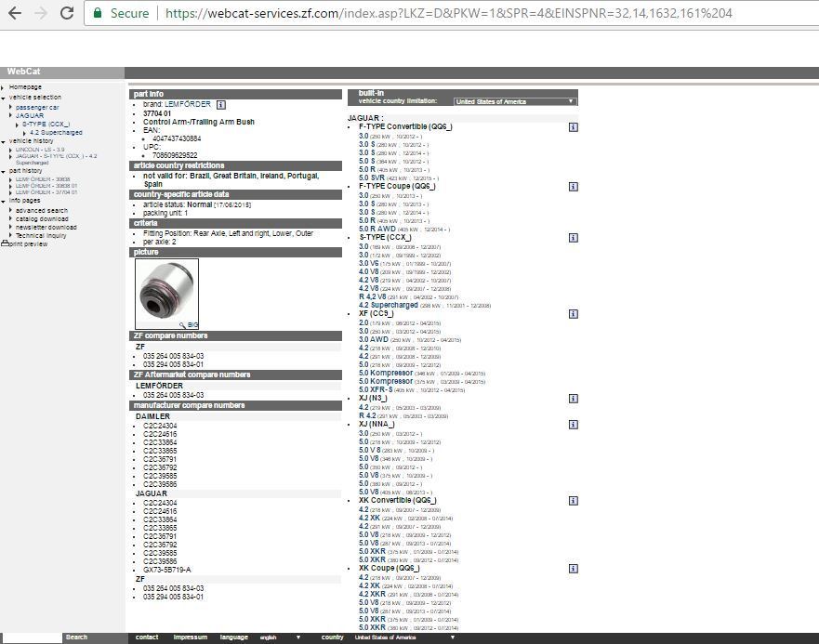Click the print preview printer icon
Viewport: 819px width, 644px height.
tap(5, 244)
